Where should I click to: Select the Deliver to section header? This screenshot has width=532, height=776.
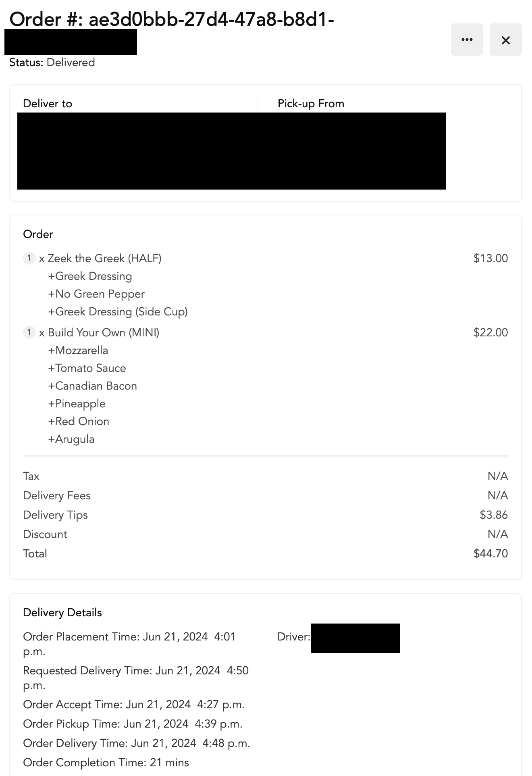(47, 104)
